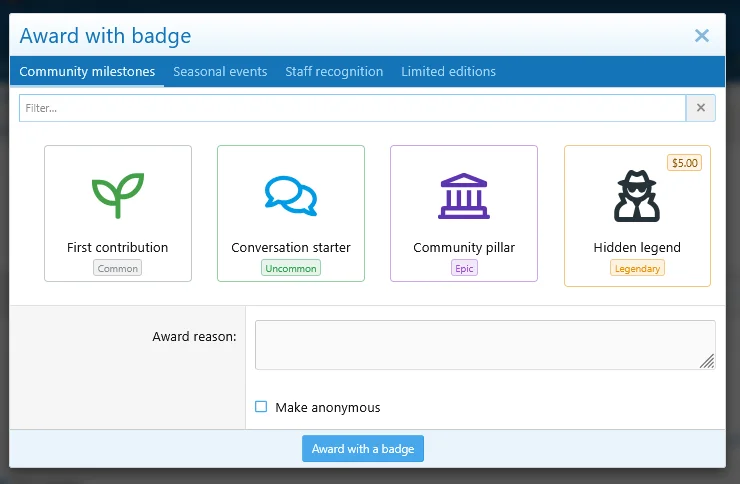Open the Staff recognition tab
Image resolution: width=740 pixels, height=484 pixels.
click(x=334, y=72)
